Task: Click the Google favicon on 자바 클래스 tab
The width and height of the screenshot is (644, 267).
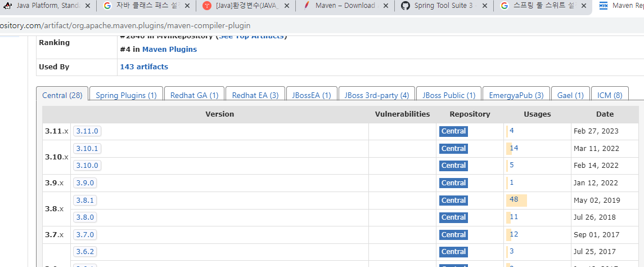Action: 107,6
